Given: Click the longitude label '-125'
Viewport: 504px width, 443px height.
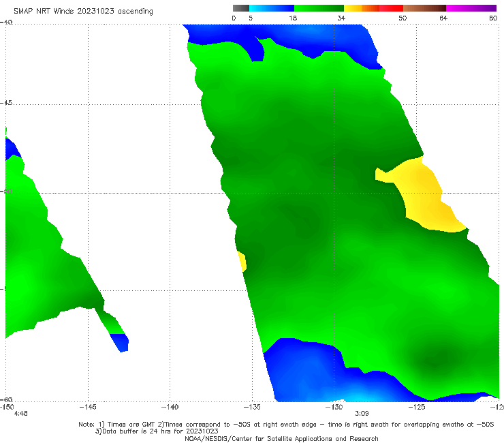Looking at the screenshot, I should coord(417,407).
